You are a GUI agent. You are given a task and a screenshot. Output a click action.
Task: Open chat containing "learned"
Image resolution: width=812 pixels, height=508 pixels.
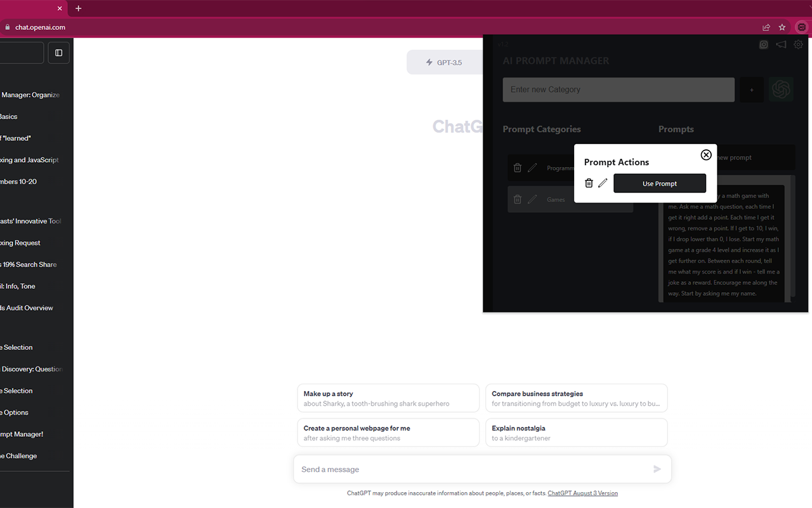click(x=16, y=138)
